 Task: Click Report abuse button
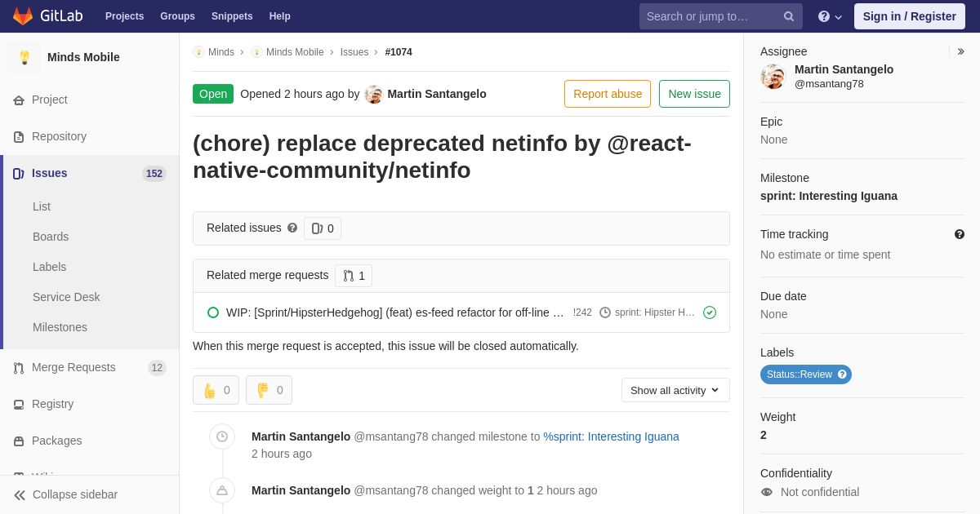click(x=608, y=94)
